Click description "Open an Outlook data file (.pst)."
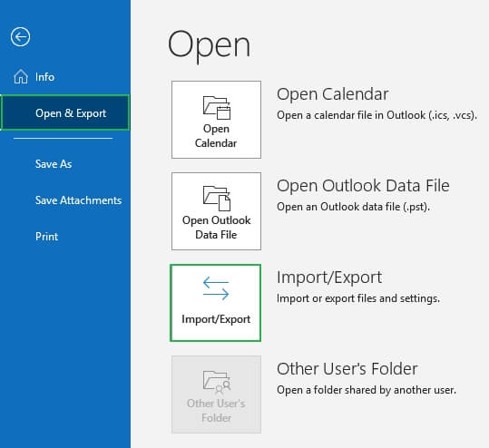Viewport: 489px width, 448px height. tap(353, 207)
